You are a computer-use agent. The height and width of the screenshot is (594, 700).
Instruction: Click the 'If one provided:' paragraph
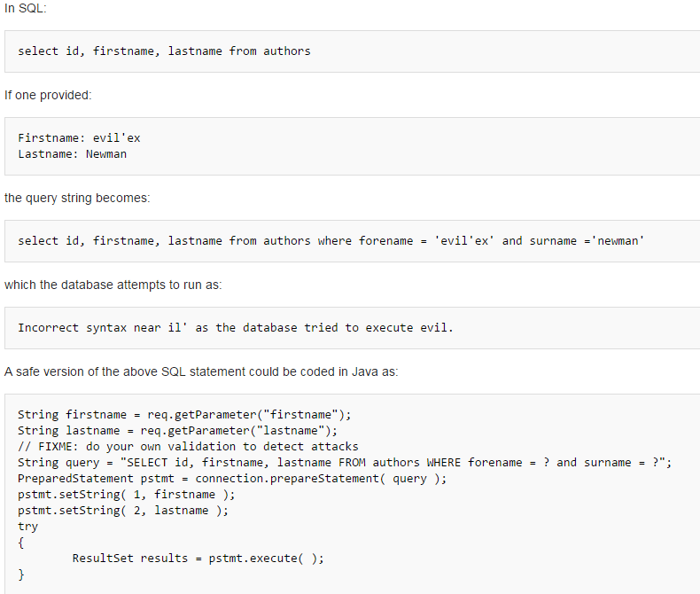click(x=48, y=95)
